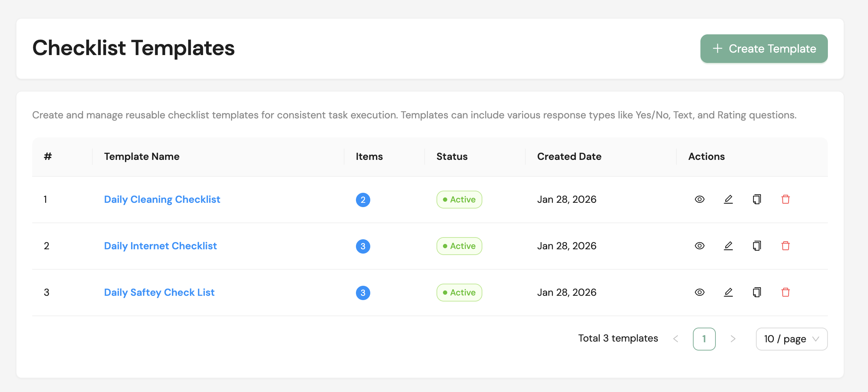Go to the next page arrow

(x=733, y=339)
